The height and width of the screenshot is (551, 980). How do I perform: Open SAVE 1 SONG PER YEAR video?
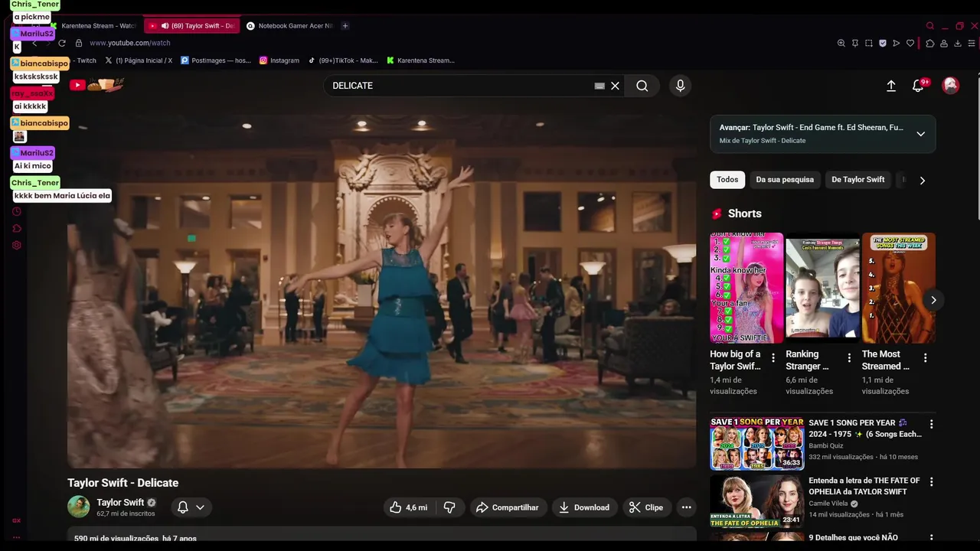pos(756,443)
